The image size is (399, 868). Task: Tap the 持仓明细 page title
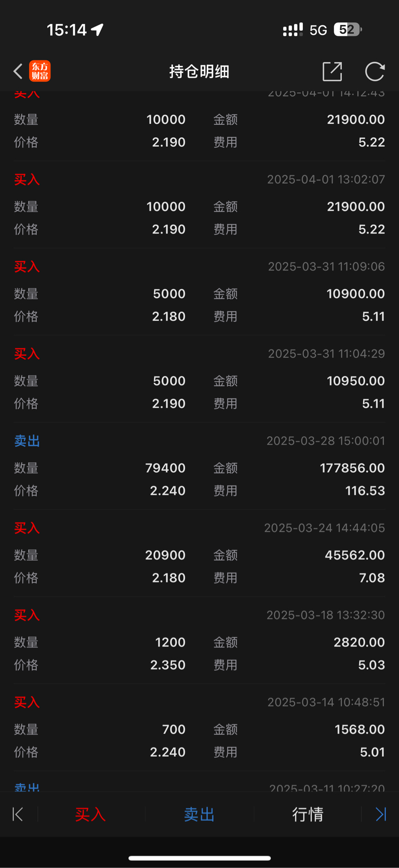pyautogui.click(x=199, y=71)
